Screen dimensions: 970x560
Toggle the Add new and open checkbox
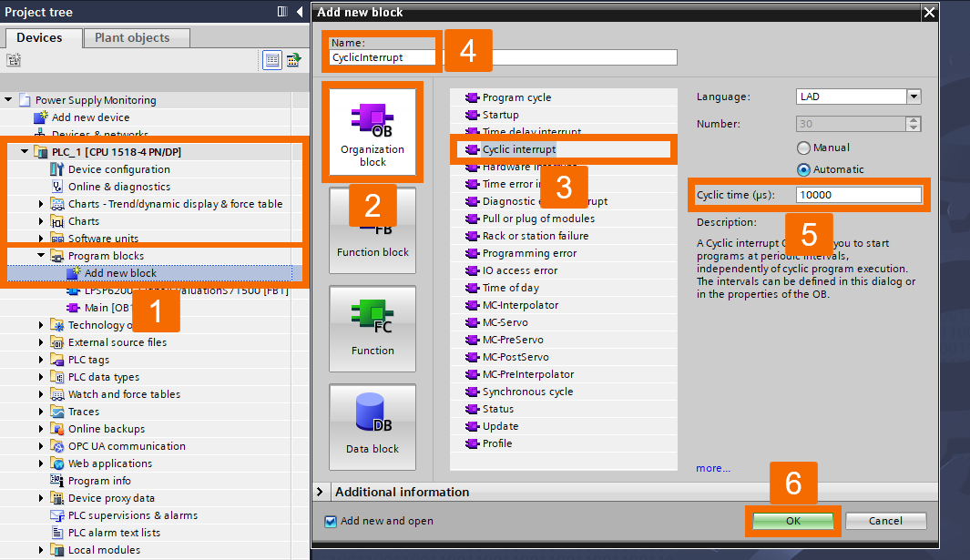[x=331, y=521]
